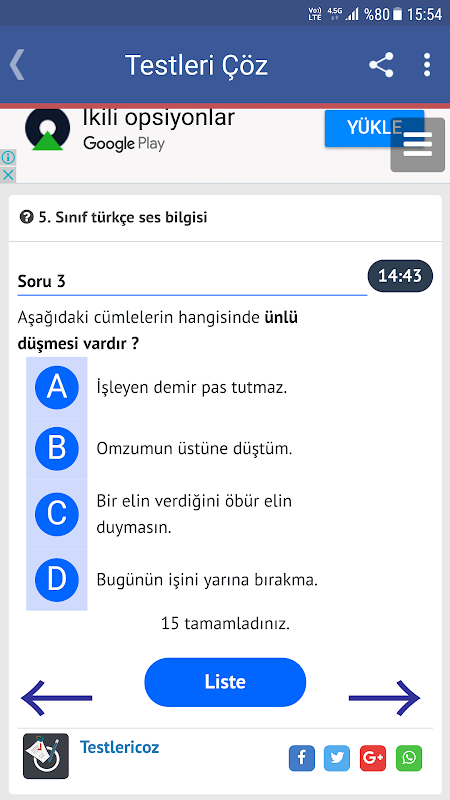Click the ad info icon
Viewport: 450px width, 800px height.
(8, 157)
